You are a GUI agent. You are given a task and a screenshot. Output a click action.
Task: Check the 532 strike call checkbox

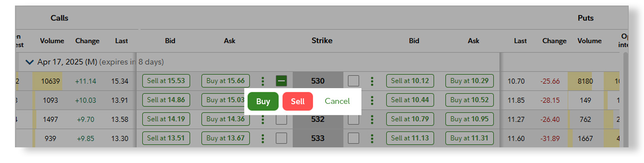tap(281, 120)
